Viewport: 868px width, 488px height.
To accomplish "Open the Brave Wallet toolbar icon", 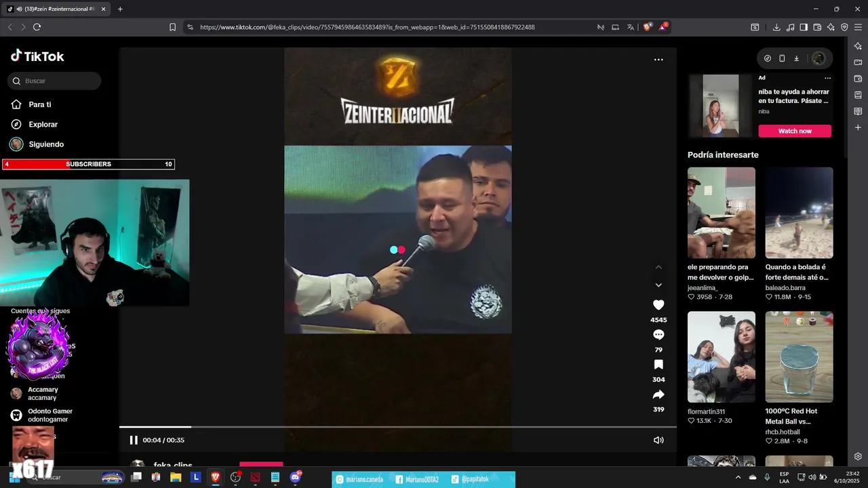I will pyautogui.click(x=817, y=27).
